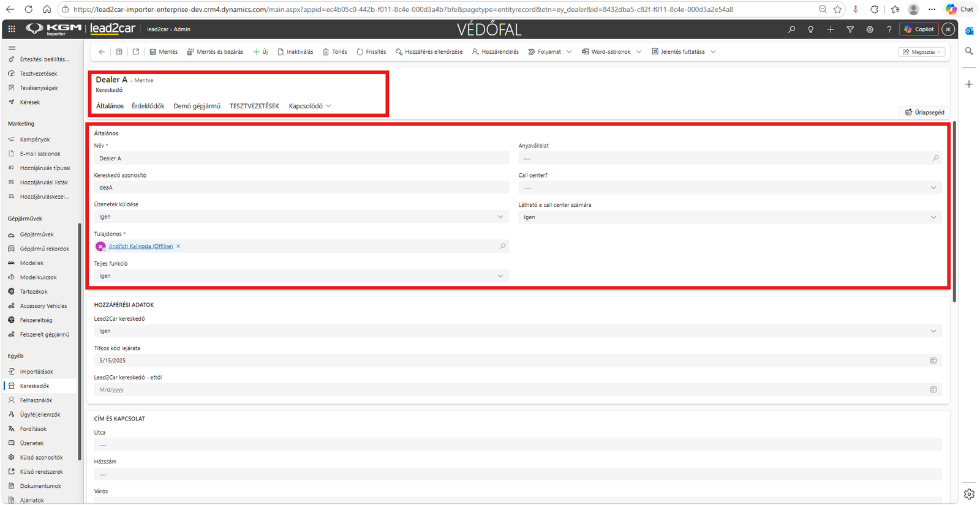Expand the Kapcsolódó tab menu

pyautogui.click(x=310, y=106)
